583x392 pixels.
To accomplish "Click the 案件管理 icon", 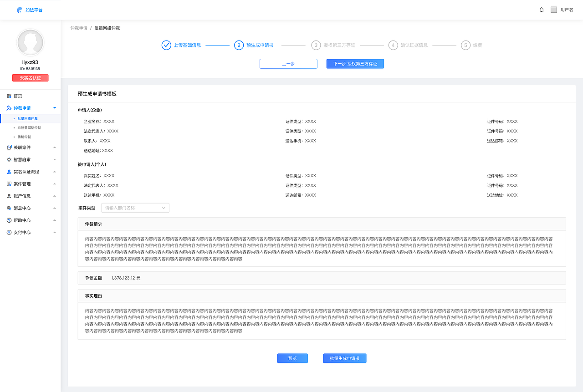I will [9, 183].
